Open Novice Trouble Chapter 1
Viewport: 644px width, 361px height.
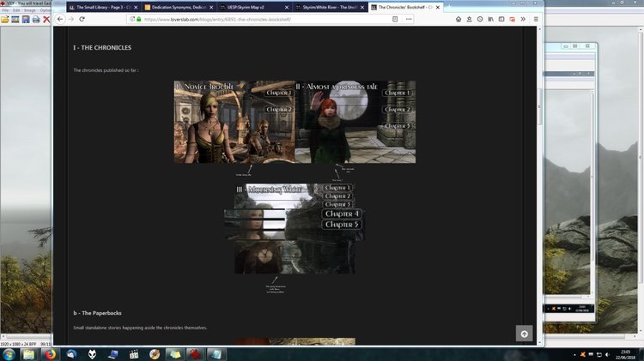click(x=279, y=93)
